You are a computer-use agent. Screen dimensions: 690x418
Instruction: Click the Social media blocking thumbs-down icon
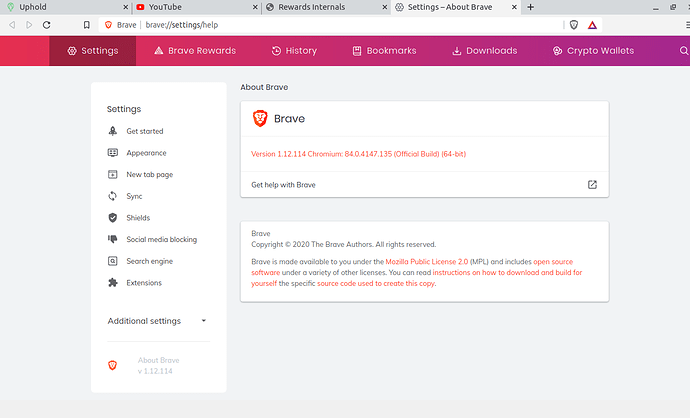point(113,239)
